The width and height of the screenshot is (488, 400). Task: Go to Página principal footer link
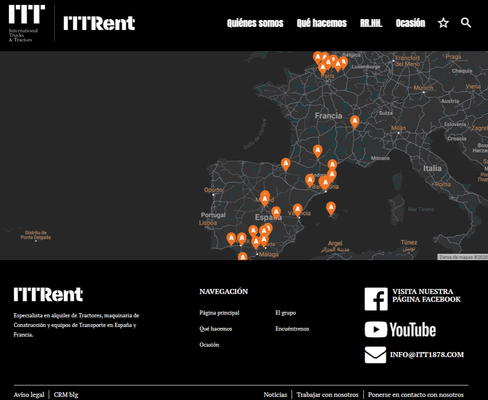(x=219, y=313)
